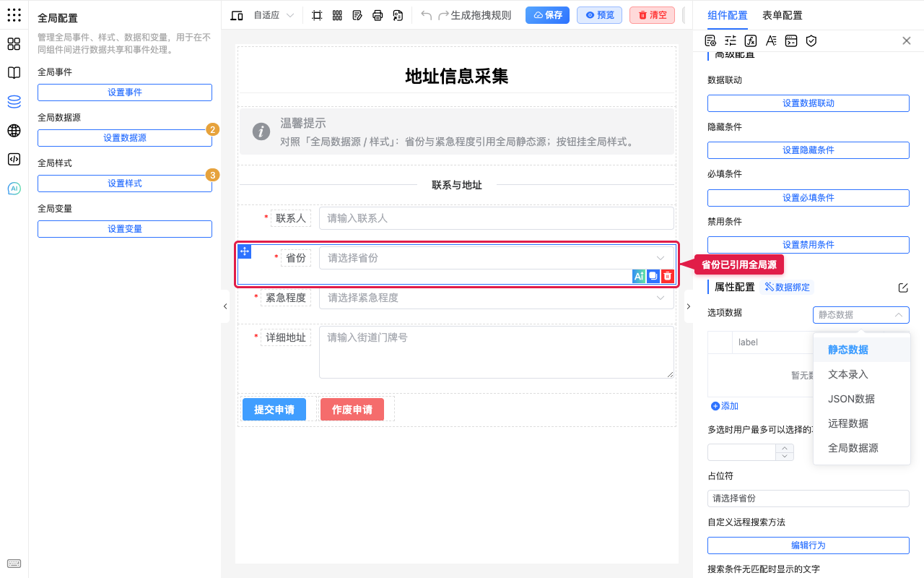Open the sliders icon in config panel
This screenshot has width=924, height=578.
tap(731, 40)
